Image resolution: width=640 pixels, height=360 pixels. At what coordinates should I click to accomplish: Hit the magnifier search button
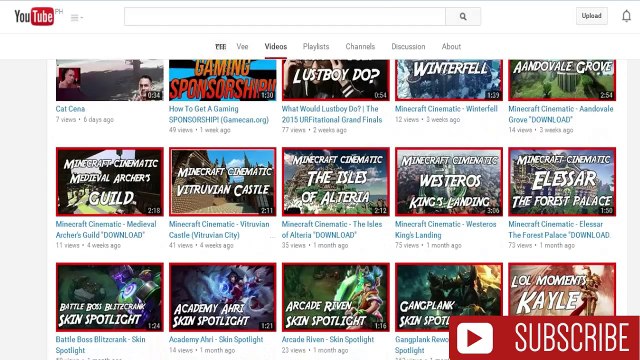[463, 16]
